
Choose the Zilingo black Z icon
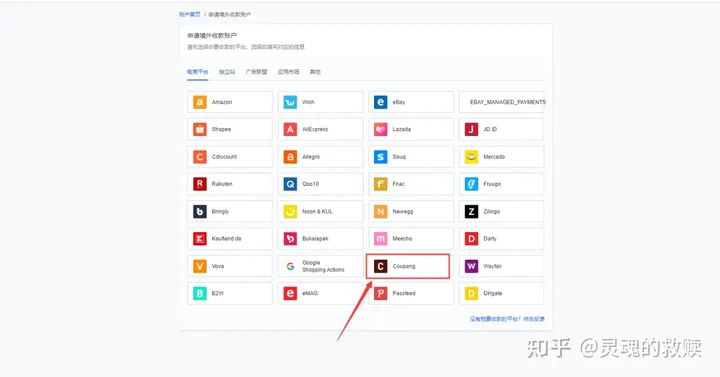[x=471, y=211]
